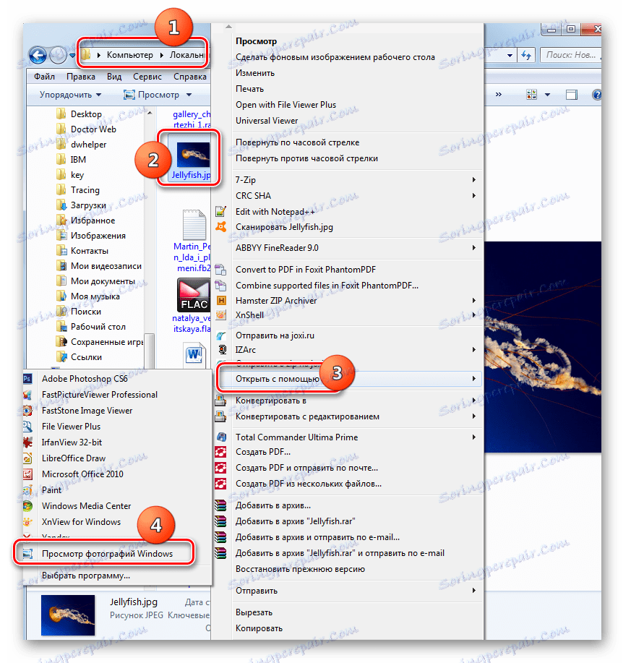Viewport: 644px width, 663px height.
Task: Click the LibreOffice Draw icon
Action: 27,458
